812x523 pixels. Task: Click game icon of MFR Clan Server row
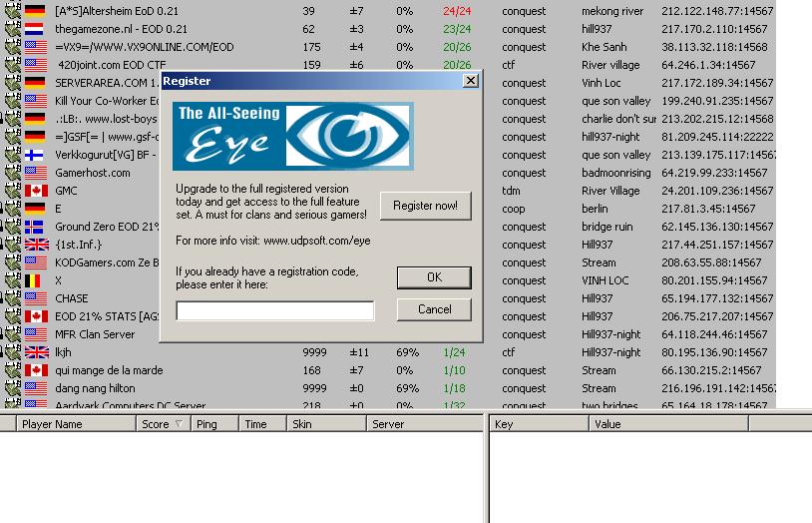click(x=12, y=334)
